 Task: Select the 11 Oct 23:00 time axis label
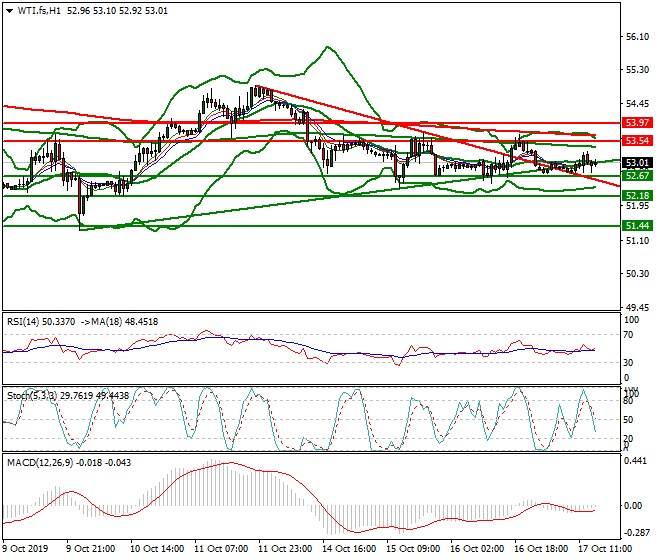tap(285, 549)
